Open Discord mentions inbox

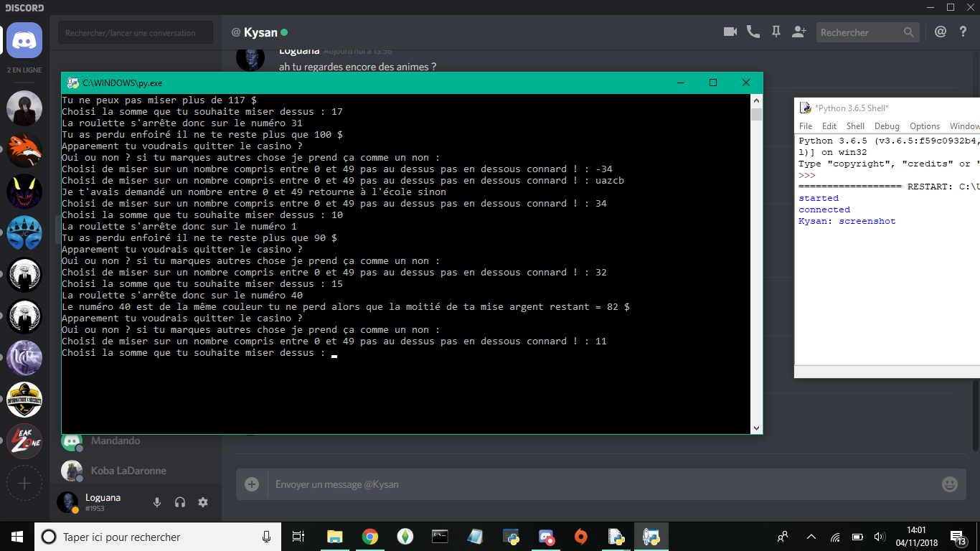click(941, 32)
